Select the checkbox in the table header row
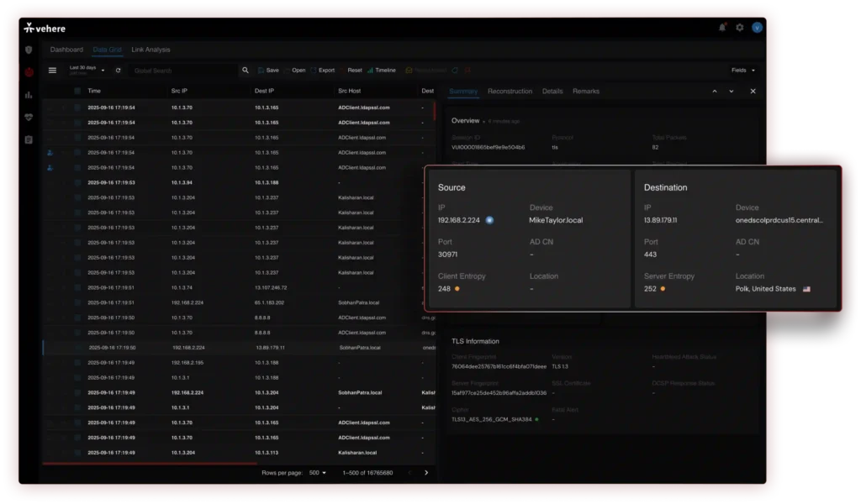 click(x=77, y=91)
